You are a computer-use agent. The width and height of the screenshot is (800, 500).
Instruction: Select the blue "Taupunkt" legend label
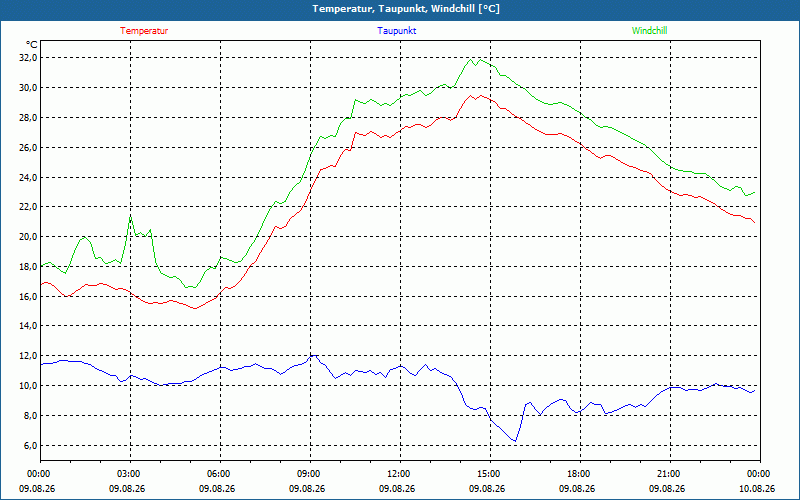(396, 31)
